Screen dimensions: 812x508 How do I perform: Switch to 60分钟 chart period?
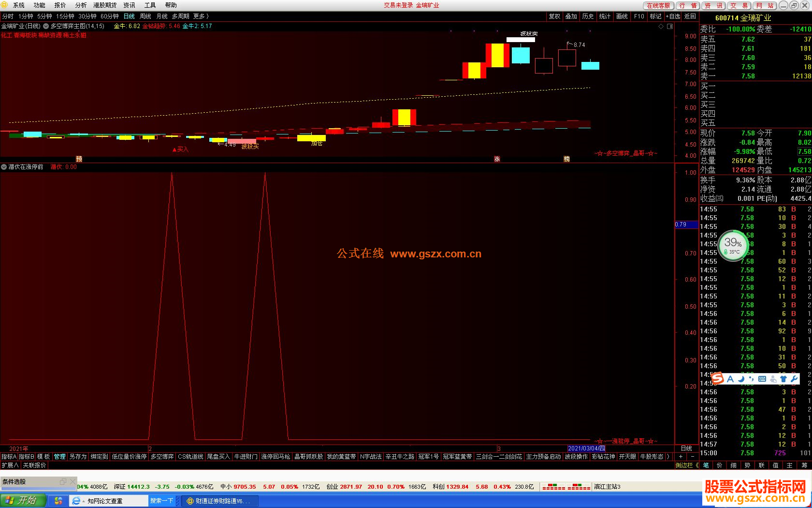coord(110,16)
